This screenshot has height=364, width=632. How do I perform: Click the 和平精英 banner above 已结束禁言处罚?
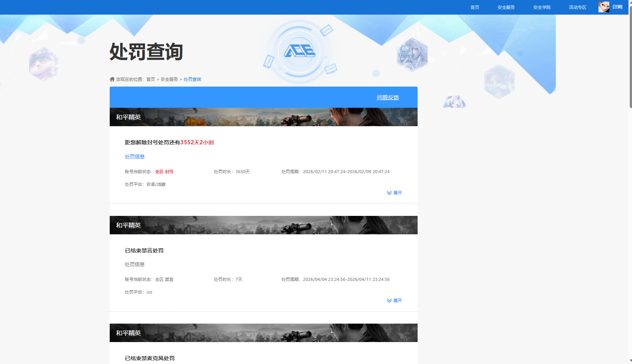264,225
